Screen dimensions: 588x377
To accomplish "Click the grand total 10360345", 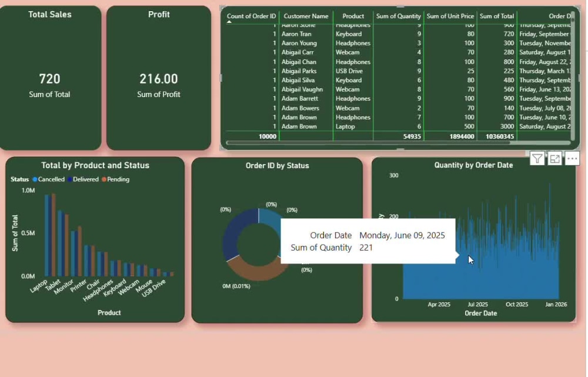I will pyautogui.click(x=499, y=136).
